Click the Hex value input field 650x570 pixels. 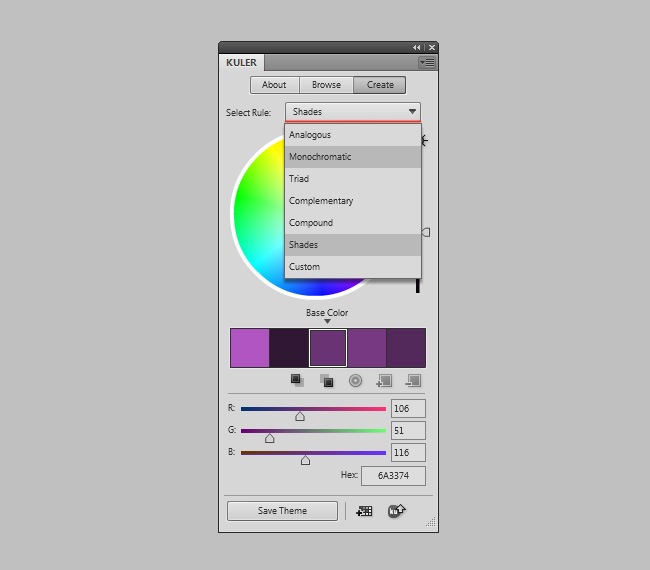coord(393,476)
